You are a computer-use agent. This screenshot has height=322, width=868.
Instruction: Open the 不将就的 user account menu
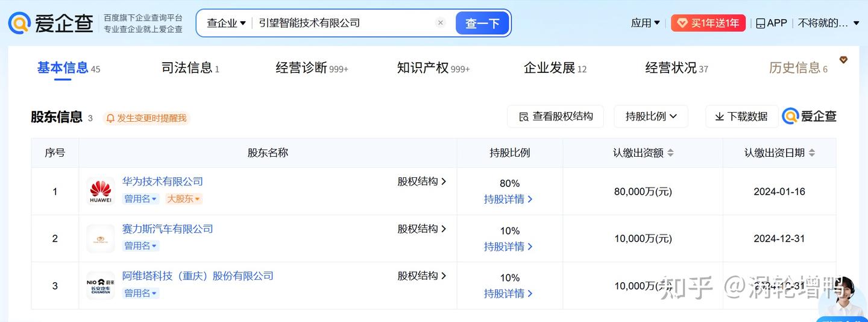click(829, 23)
